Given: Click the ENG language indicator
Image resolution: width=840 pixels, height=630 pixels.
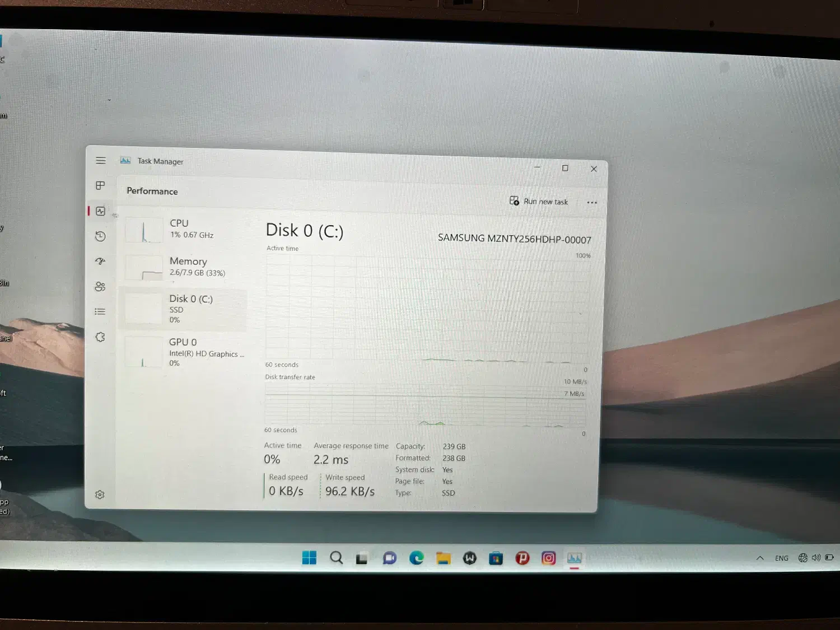Looking at the screenshot, I should (782, 558).
